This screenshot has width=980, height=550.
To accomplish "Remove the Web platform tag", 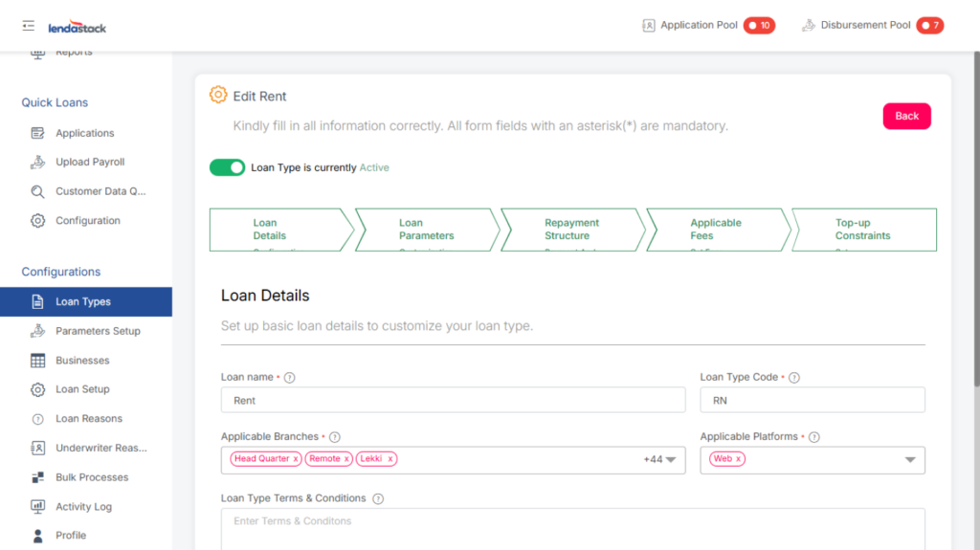I will click(x=738, y=459).
